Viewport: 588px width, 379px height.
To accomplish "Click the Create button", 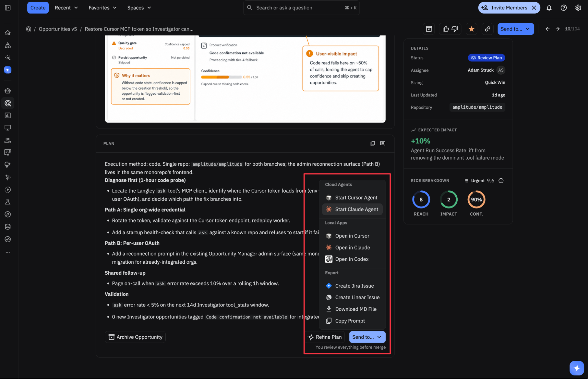I will click(38, 8).
